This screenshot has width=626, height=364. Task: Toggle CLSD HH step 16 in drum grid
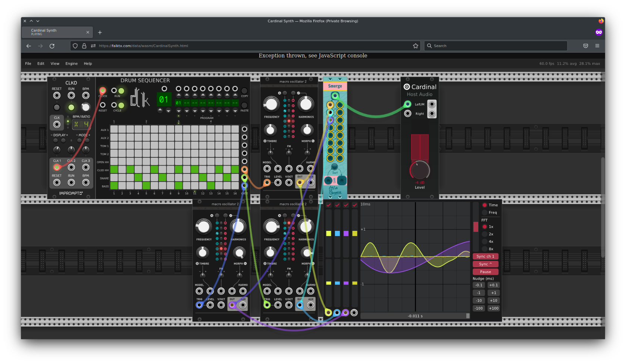(235, 169)
